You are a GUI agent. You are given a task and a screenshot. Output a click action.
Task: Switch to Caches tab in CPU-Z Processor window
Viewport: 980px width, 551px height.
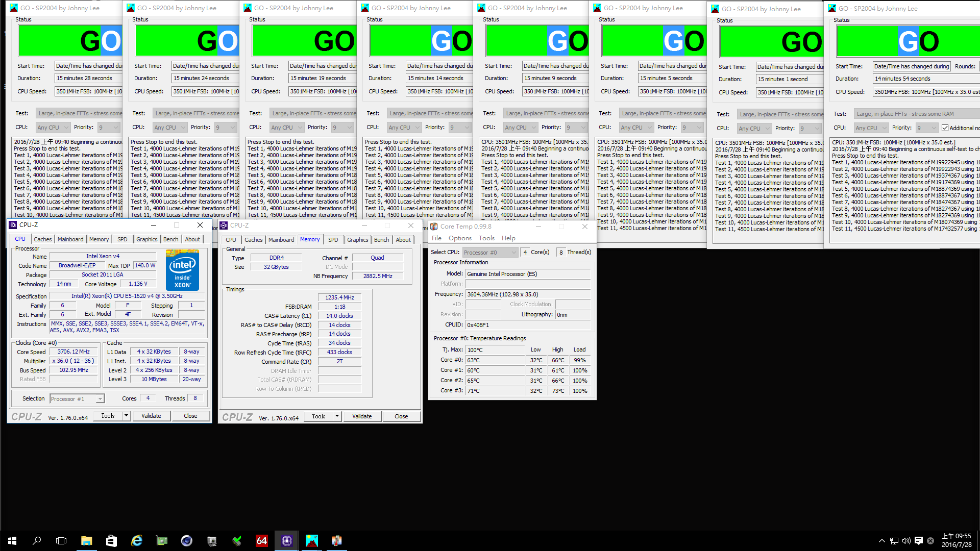(43, 239)
